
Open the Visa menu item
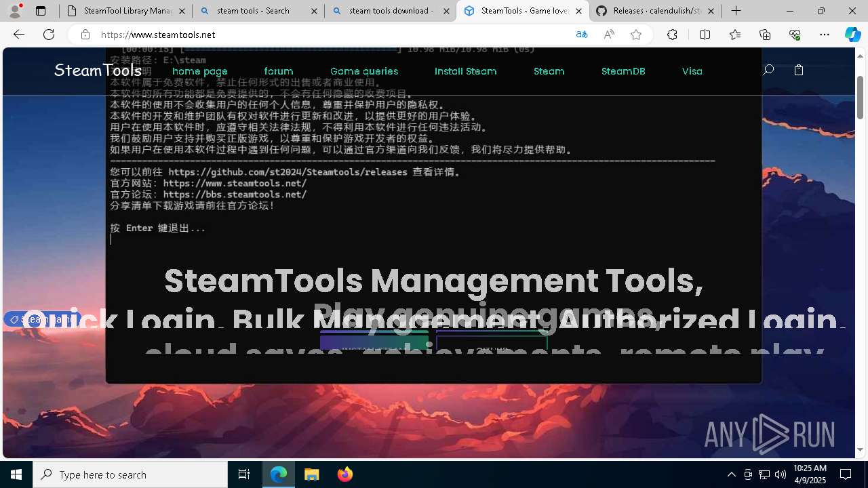tap(692, 71)
